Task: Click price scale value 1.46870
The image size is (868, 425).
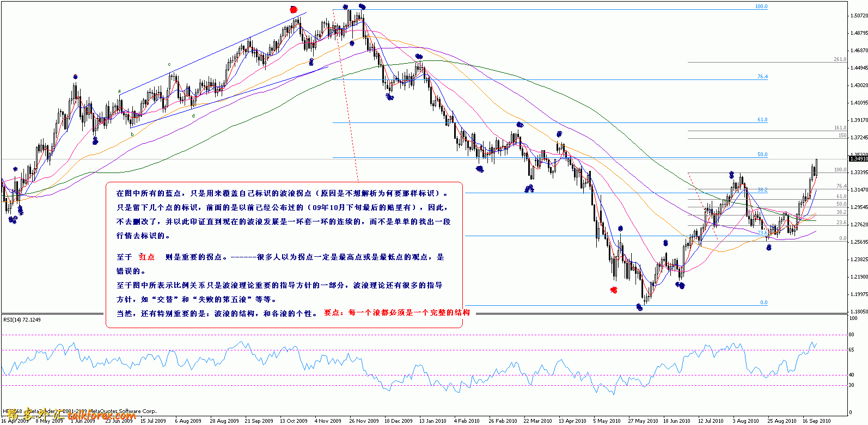Action: (859, 51)
